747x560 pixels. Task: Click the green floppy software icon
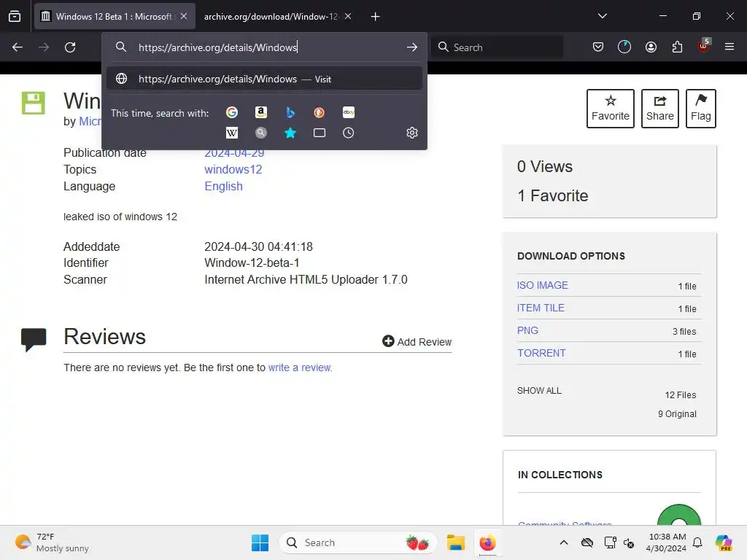point(34,103)
